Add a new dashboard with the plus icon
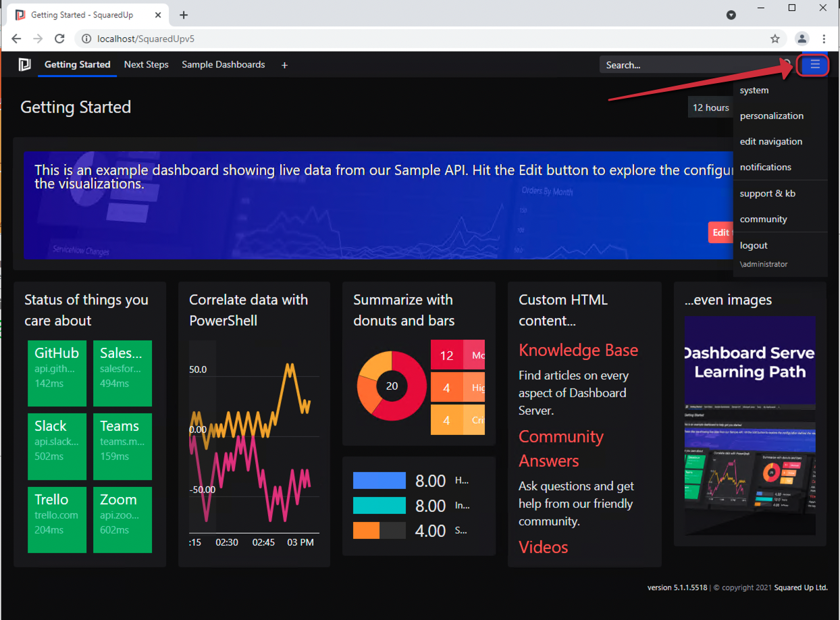 [284, 66]
